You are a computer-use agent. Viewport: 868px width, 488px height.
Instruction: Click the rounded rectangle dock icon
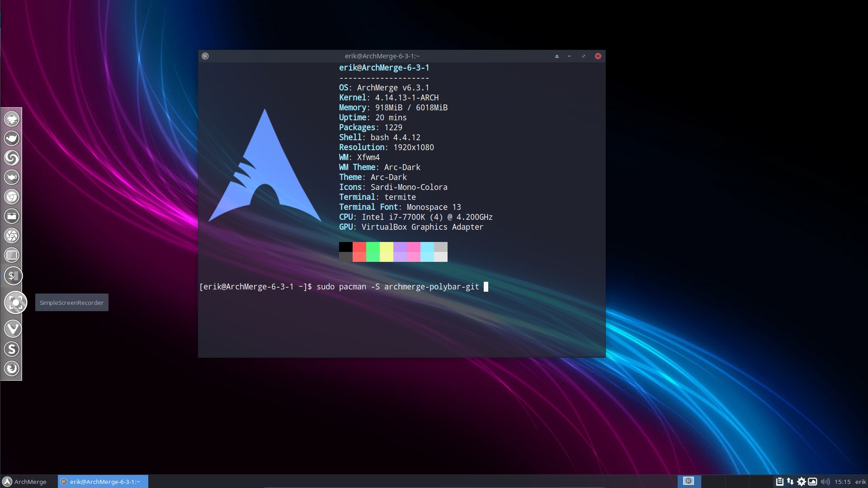point(12,255)
